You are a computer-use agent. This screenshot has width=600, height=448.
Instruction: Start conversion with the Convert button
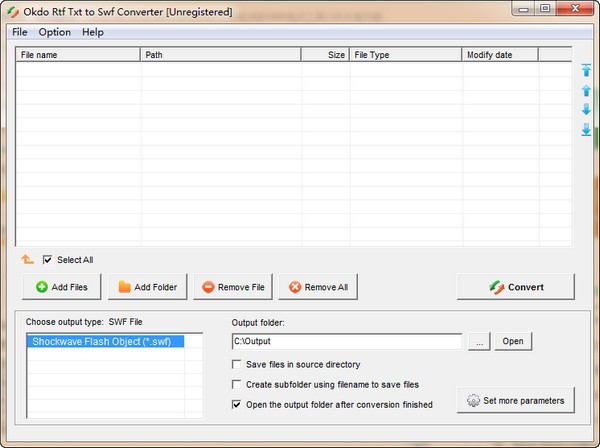516,287
